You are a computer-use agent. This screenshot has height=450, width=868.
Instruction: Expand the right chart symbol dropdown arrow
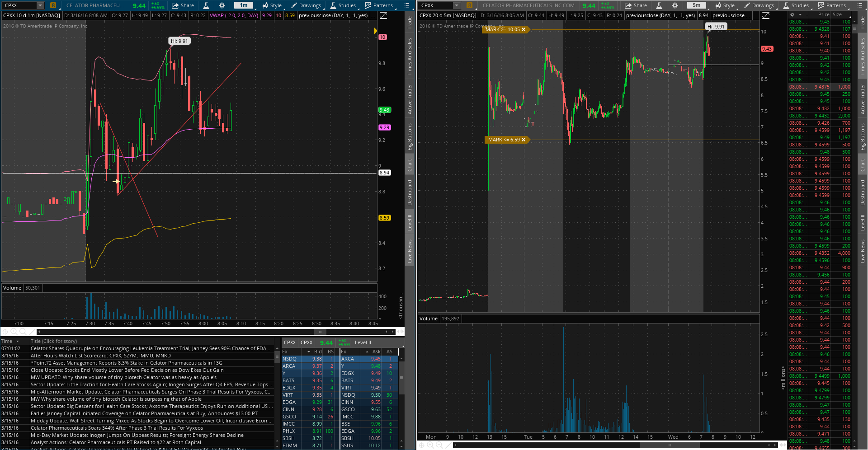tap(457, 5)
